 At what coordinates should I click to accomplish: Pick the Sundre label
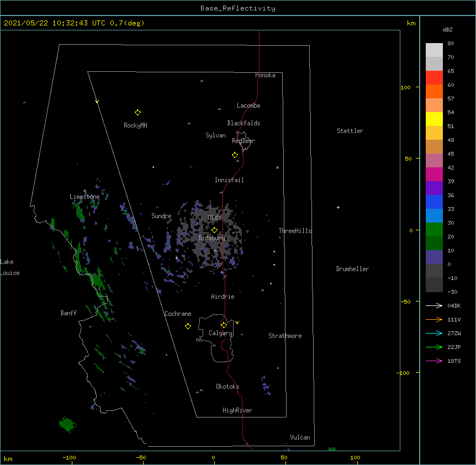tap(161, 216)
